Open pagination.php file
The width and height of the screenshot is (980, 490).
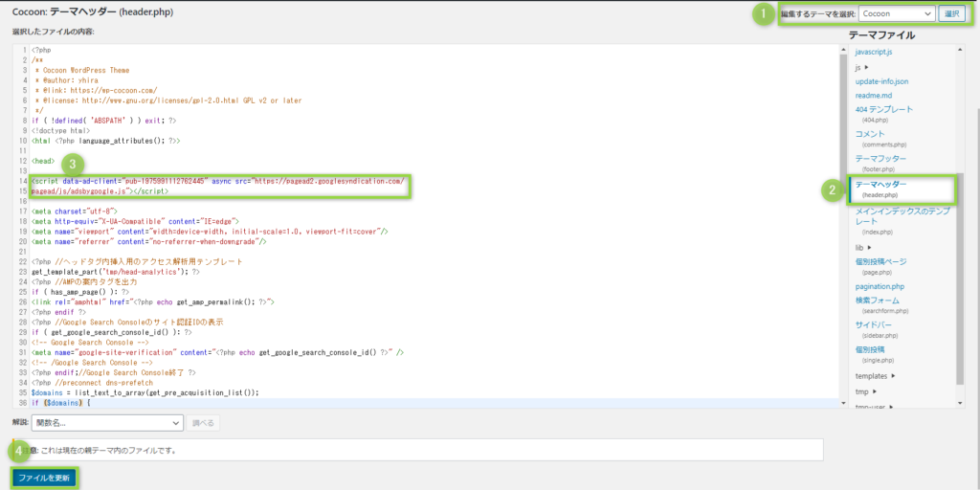pyautogui.click(x=881, y=286)
